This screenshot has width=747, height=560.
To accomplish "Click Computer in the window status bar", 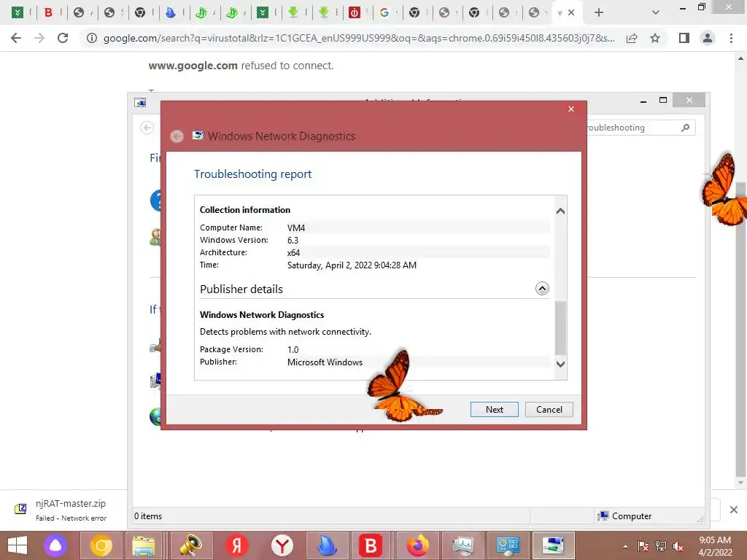I will (x=624, y=516).
